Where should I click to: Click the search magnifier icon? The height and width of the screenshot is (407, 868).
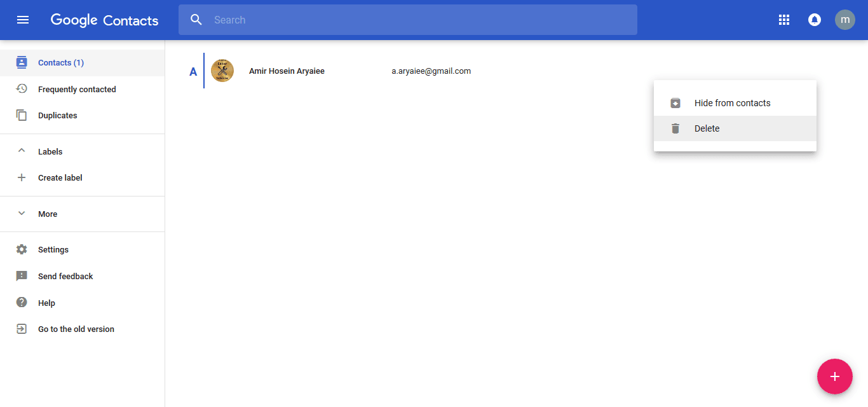[196, 20]
